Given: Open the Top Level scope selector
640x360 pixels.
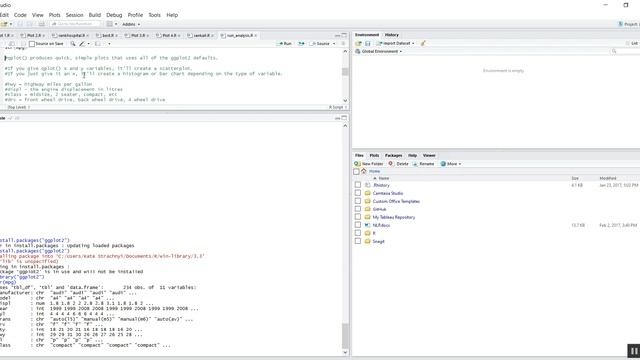Looking at the screenshot, I should click(x=18, y=107).
